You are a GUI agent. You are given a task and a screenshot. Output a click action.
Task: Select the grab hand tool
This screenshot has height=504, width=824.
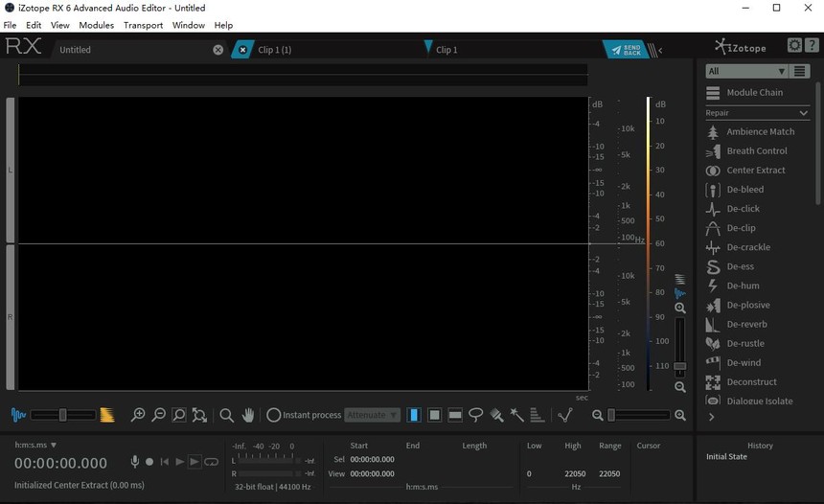pos(248,415)
